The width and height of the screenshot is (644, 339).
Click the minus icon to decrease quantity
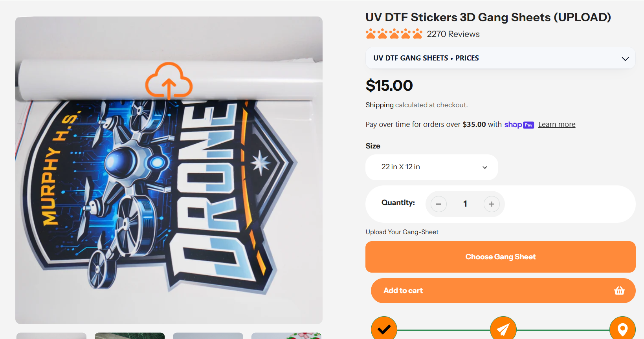[x=438, y=204]
